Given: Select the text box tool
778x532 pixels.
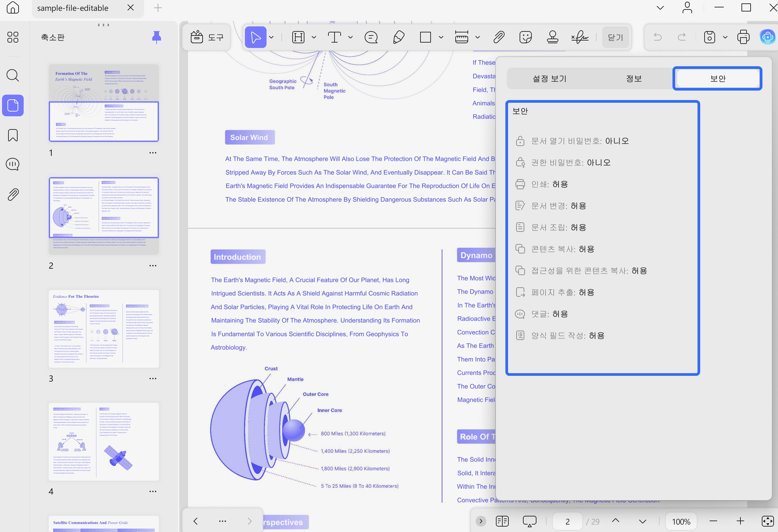Looking at the screenshot, I should pos(334,37).
